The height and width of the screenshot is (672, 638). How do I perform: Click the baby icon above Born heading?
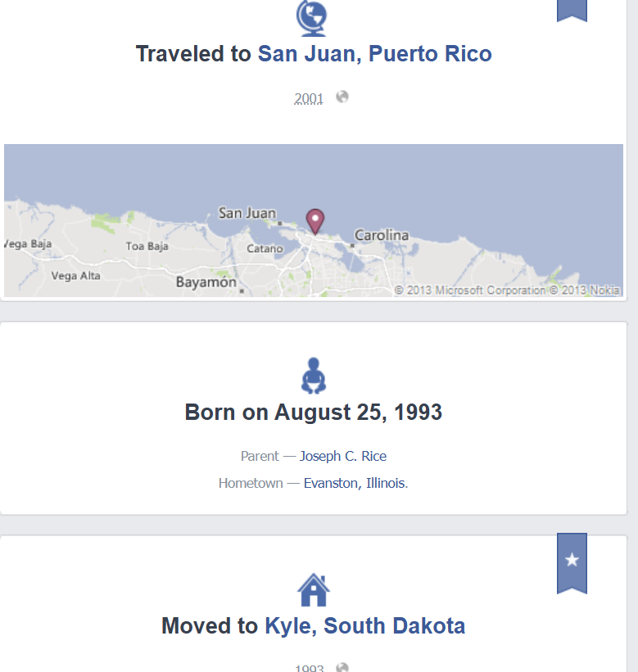(314, 376)
